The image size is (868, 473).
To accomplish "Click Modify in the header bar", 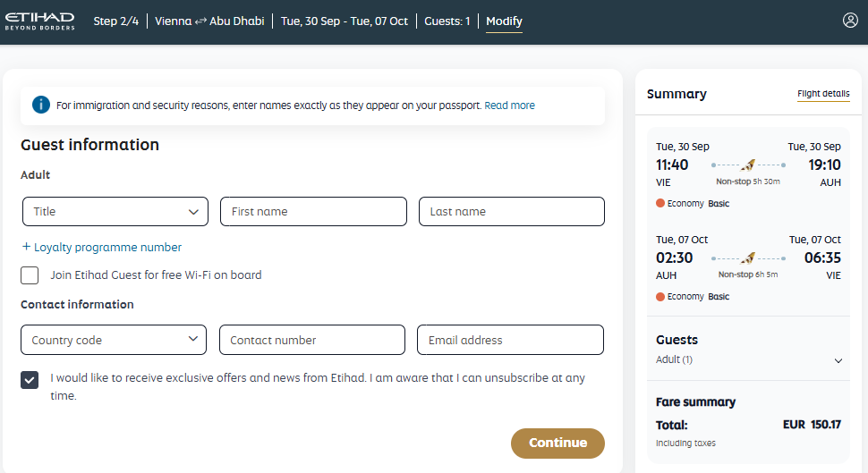I will click(504, 21).
